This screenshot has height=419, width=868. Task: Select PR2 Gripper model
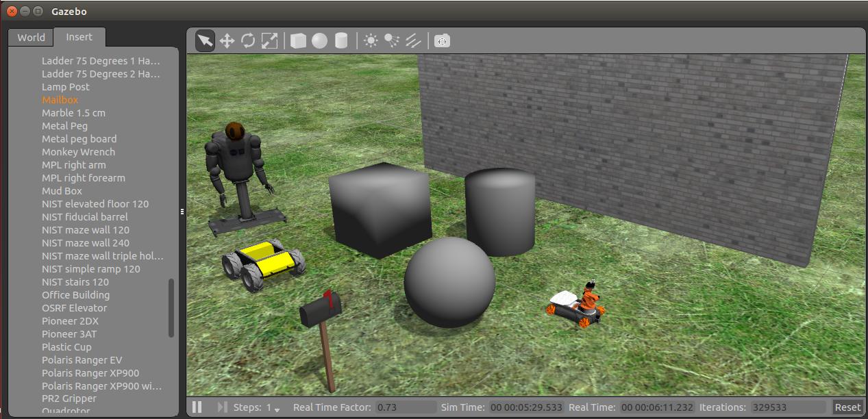point(69,398)
